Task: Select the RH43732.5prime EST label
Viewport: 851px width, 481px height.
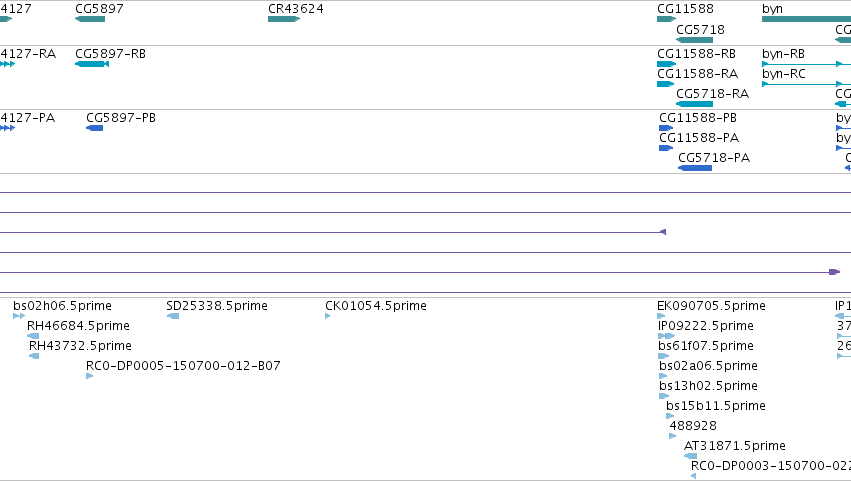Action: click(x=80, y=346)
